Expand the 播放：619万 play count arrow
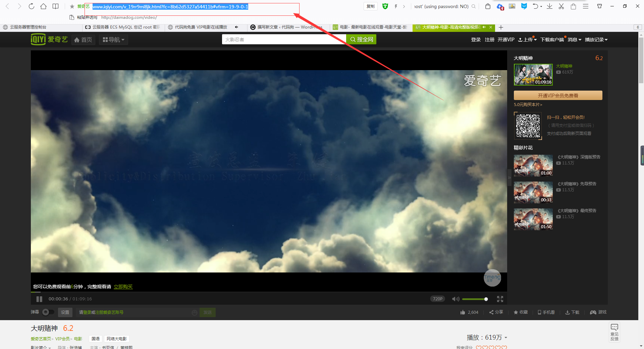The height and width of the screenshot is (349, 644). coord(506,338)
